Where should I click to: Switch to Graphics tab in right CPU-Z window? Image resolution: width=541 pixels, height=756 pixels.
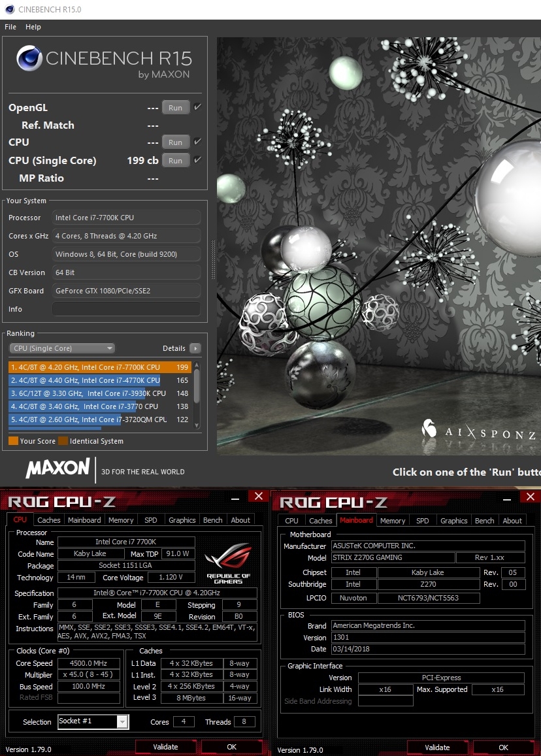(453, 521)
